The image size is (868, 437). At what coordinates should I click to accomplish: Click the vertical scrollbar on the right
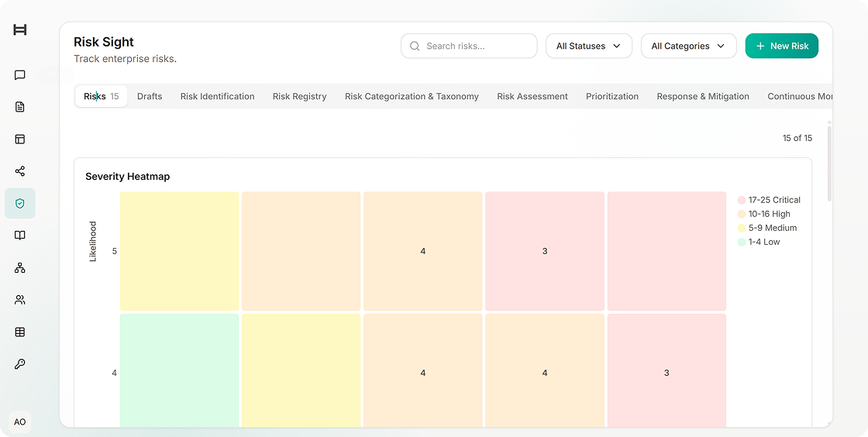pos(829,163)
